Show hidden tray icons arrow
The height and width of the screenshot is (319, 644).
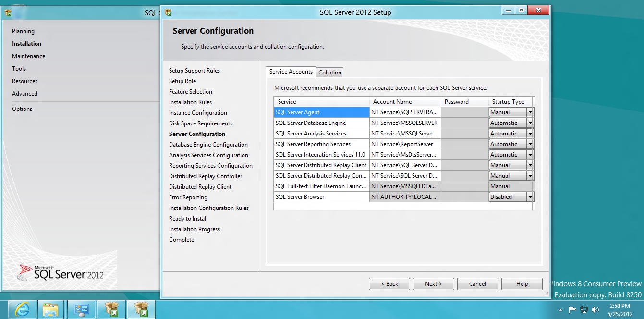[560, 310]
